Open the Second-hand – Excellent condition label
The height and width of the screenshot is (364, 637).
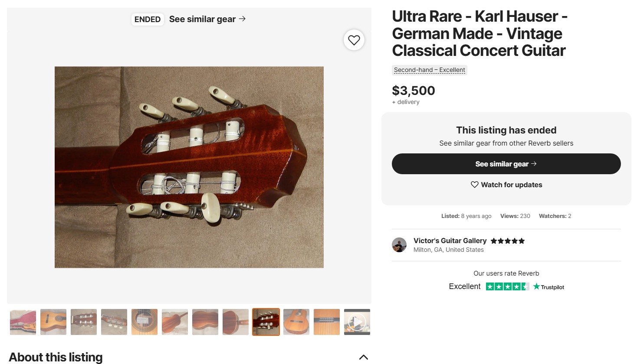(429, 70)
